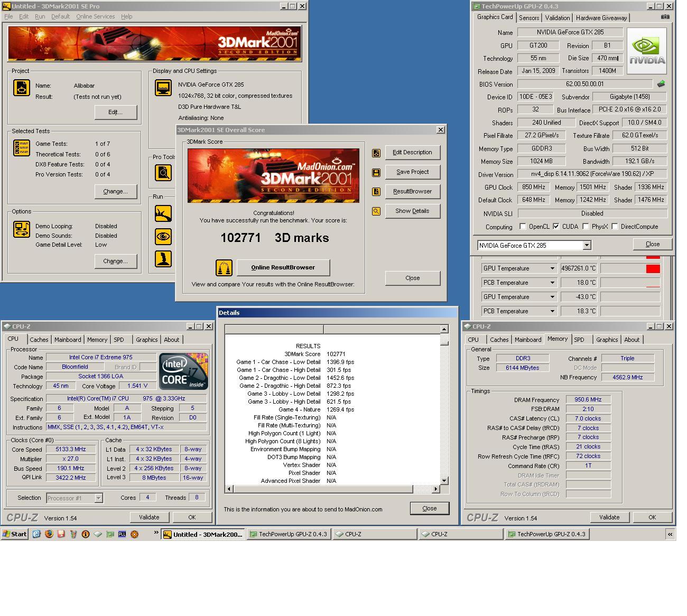Click the GPU Clock 850 MHz field
Viewport: 687px width, 616px height.
(533, 187)
